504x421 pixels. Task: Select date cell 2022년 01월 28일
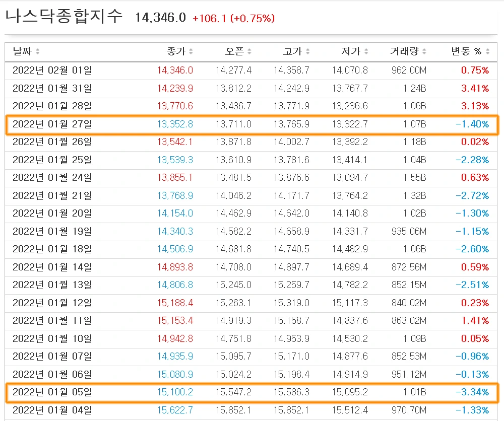point(52,106)
